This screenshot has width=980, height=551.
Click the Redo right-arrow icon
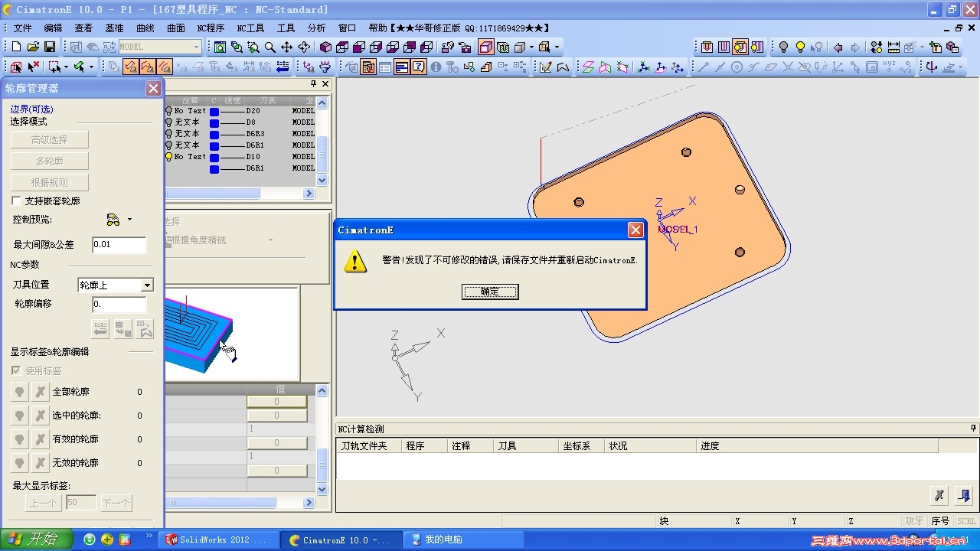coord(855,47)
